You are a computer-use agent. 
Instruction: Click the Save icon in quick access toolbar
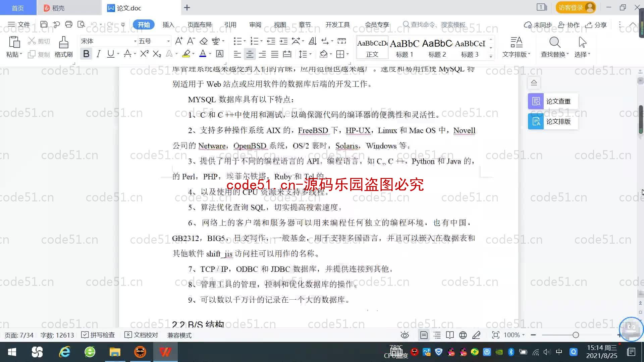point(44,24)
